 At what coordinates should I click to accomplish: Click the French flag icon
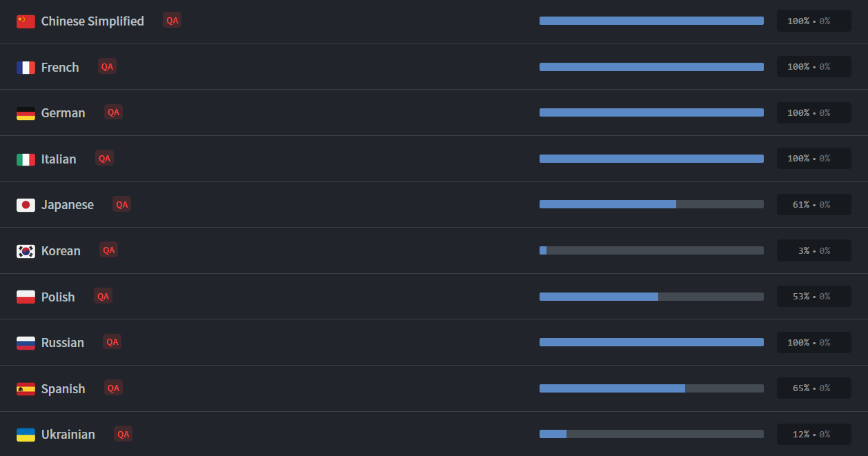point(26,68)
